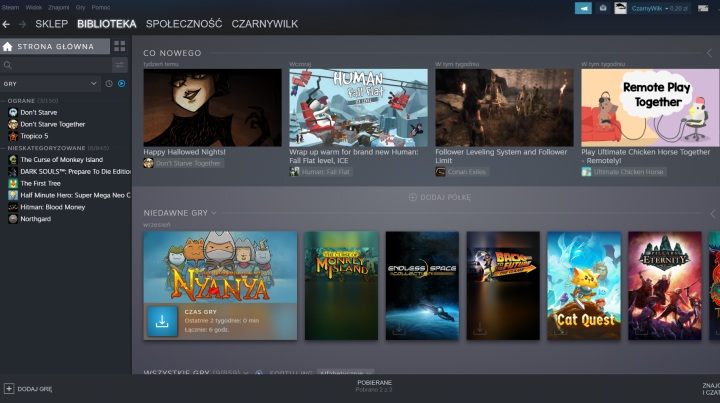Open friends and chat button
Screen dimensions: 720x403
click(711, 389)
